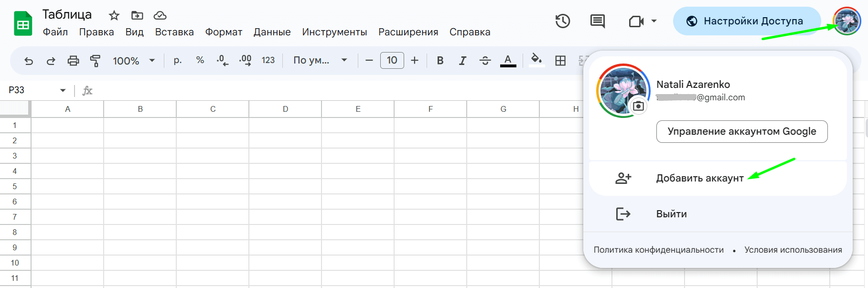868x288 pixels.
Task: Open the comments icon
Action: tap(597, 21)
